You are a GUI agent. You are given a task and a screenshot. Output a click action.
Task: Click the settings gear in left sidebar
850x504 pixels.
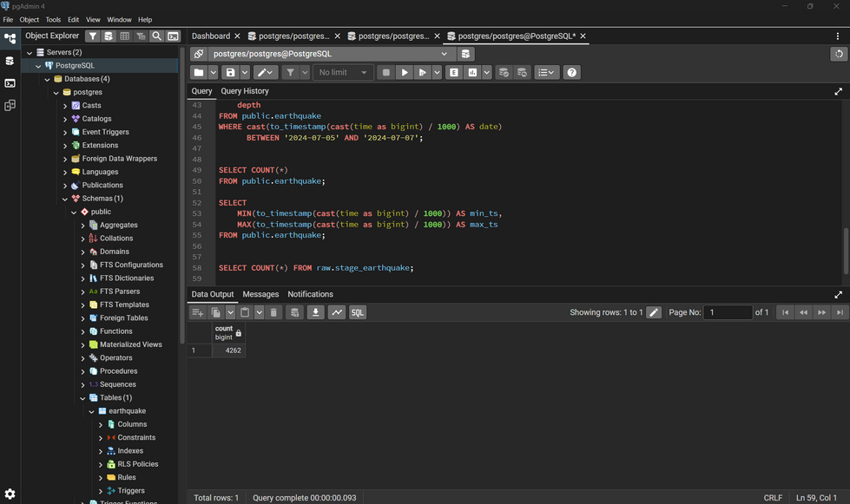tap(10, 494)
